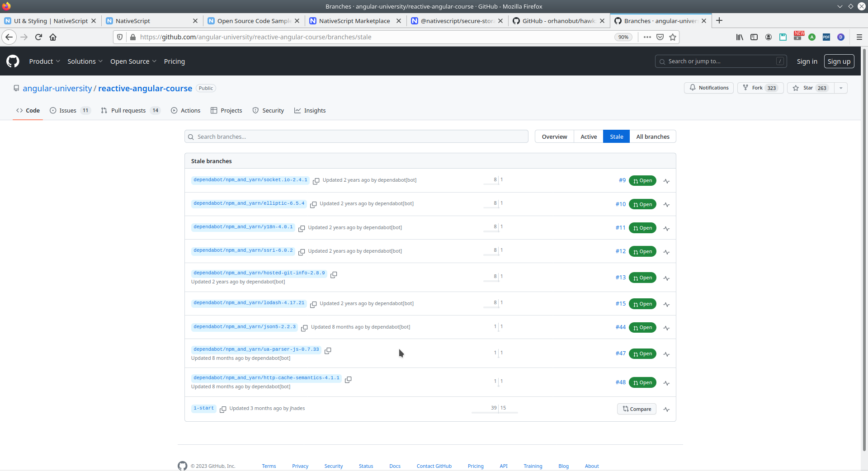Open Pricing page from header
Screen dimensions: 868x471
point(175,61)
